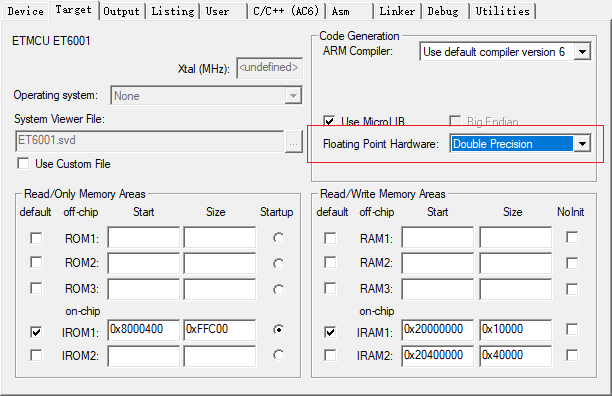Check the RAM3 NoInit checkbox
Screen dimensions: 612x396
[x=572, y=289]
